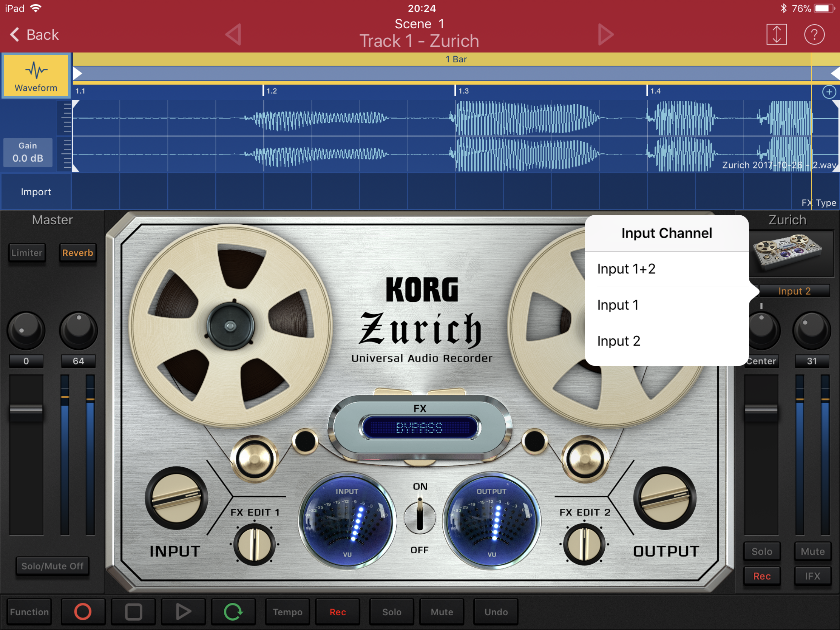Choose Input 1 from Input Channel menu
Screen dimensions: 840x630
pyautogui.click(x=667, y=305)
